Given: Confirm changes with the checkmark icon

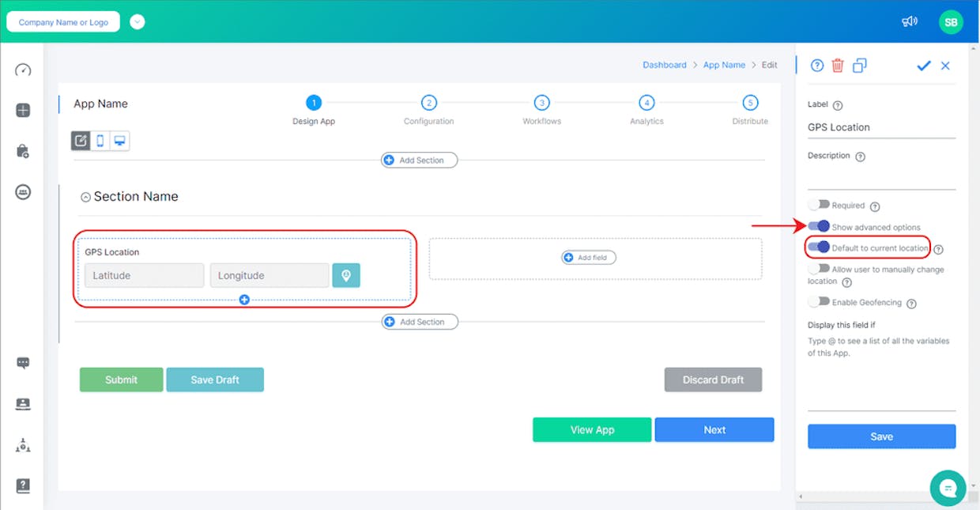Looking at the screenshot, I should click(923, 66).
